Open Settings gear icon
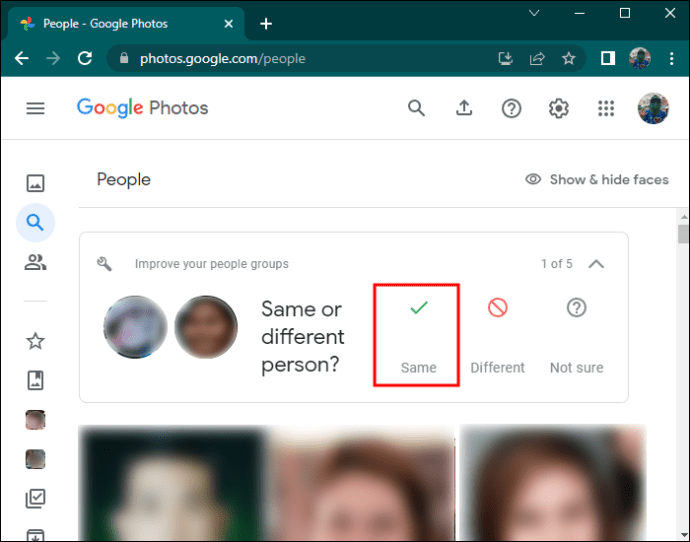The height and width of the screenshot is (542, 690). tap(559, 108)
